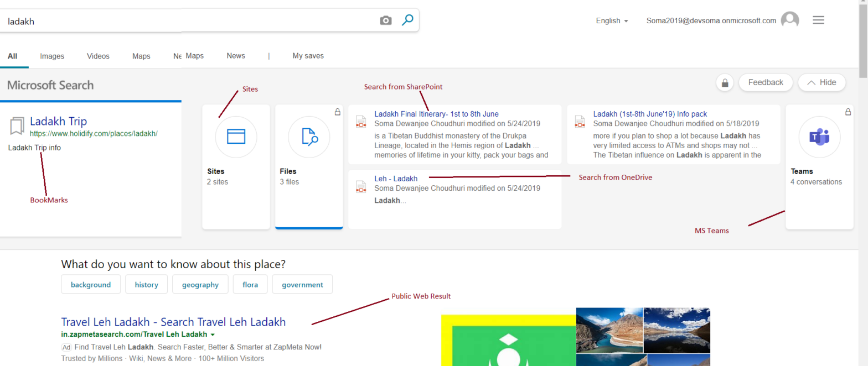Click the lock icon beside Feedback
This screenshot has width=868, height=366.
pos(725,82)
